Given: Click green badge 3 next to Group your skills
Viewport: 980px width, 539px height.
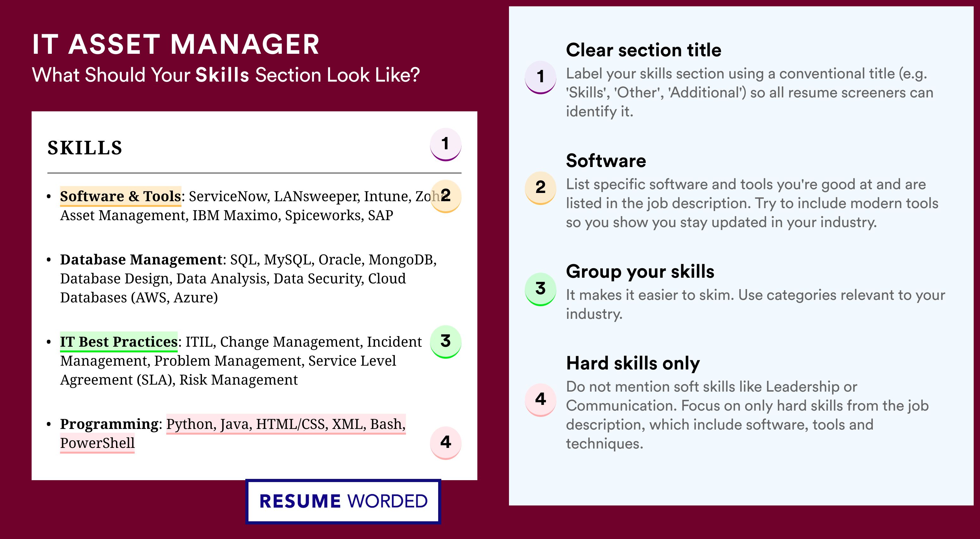Looking at the screenshot, I should tap(541, 289).
